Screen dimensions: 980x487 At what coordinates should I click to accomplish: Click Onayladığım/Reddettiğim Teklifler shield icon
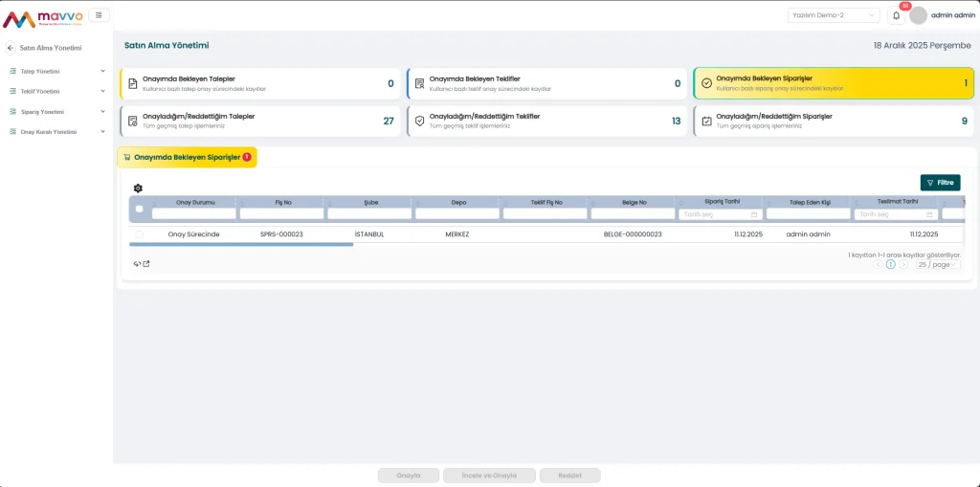pos(419,121)
